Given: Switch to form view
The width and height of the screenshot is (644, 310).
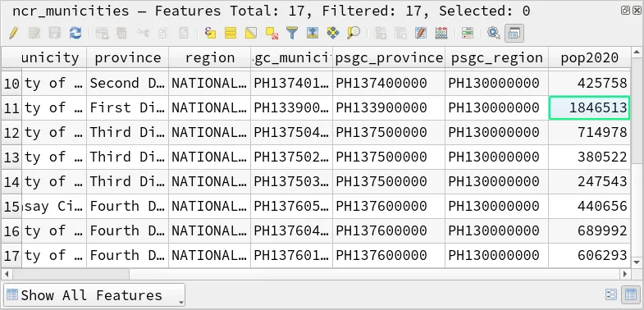Looking at the screenshot, I should (x=611, y=294).
